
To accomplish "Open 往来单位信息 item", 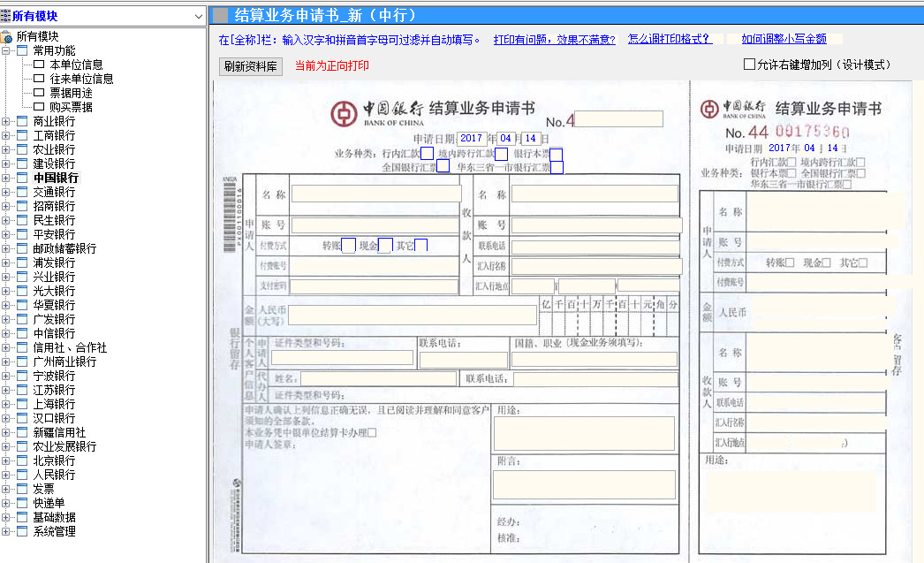I will tap(81, 79).
